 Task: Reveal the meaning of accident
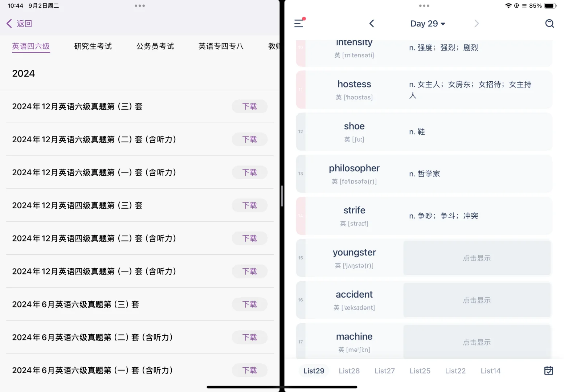pyautogui.click(x=477, y=300)
